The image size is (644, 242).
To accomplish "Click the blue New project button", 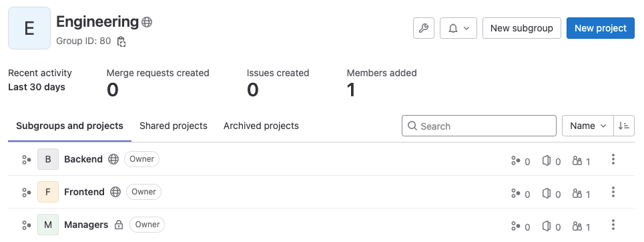I will click(x=601, y=28).
